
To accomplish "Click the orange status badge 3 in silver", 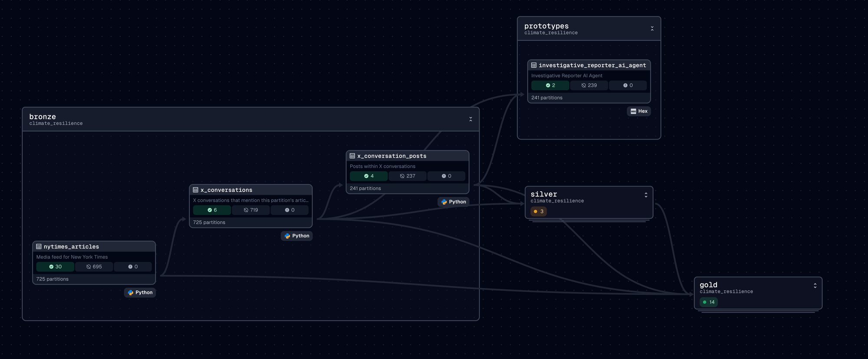I will [539, 212].
